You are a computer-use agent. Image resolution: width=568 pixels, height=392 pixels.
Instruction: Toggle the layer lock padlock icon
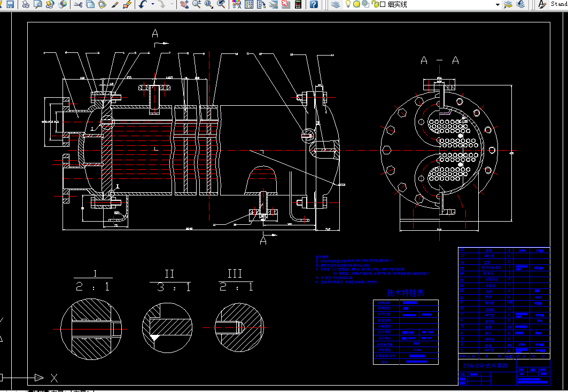click(x=375, y=4)
